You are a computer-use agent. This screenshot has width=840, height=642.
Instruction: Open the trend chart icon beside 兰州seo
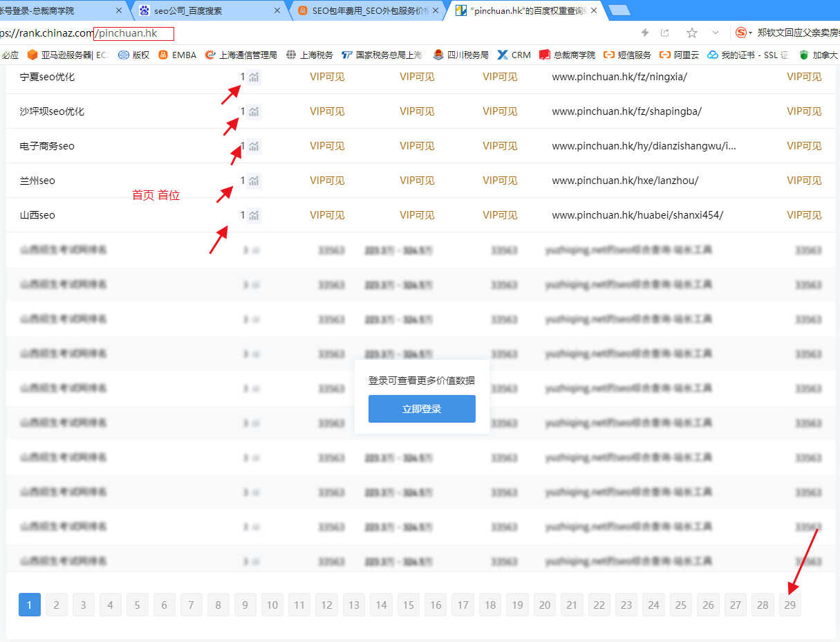(x=254, y=181)
